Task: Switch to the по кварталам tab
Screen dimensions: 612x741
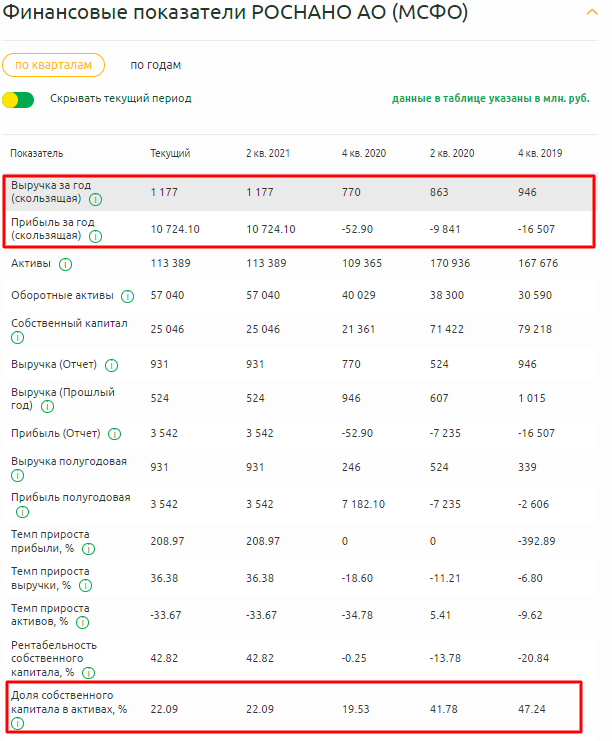Action: click(53, 65)
